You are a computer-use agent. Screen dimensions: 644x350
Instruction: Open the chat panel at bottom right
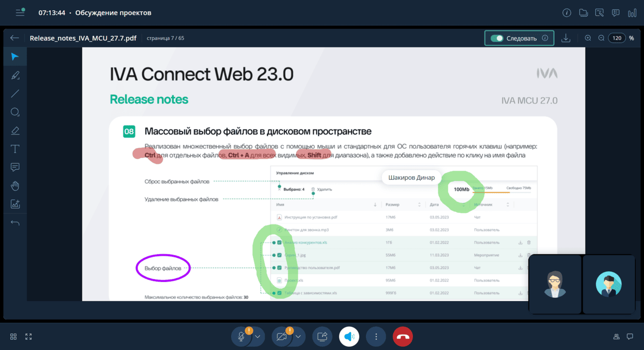click(630, 337)
